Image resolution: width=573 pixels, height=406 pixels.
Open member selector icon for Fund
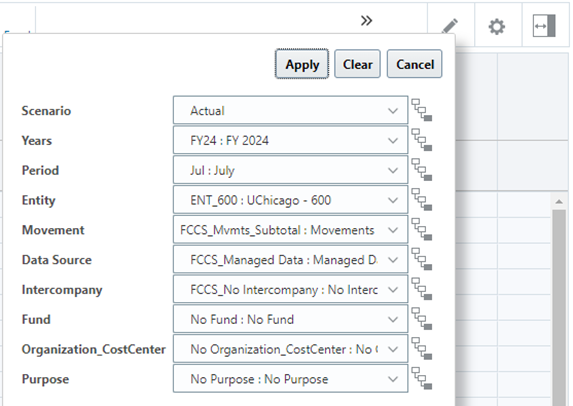click(x=422, y=319)
